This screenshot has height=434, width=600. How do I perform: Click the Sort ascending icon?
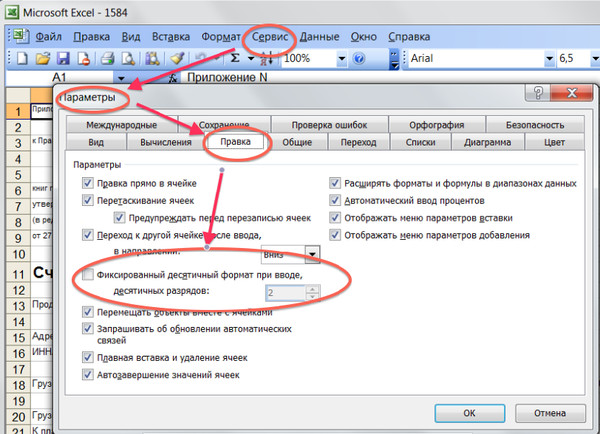pyautogui.click(x=267, y=59)
